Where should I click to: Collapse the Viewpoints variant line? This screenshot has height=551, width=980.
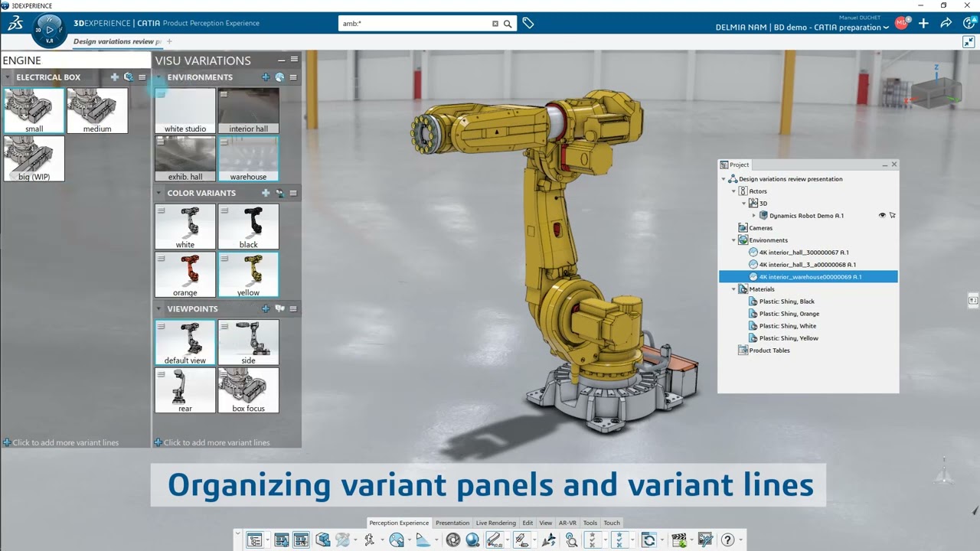pos(158,308)
